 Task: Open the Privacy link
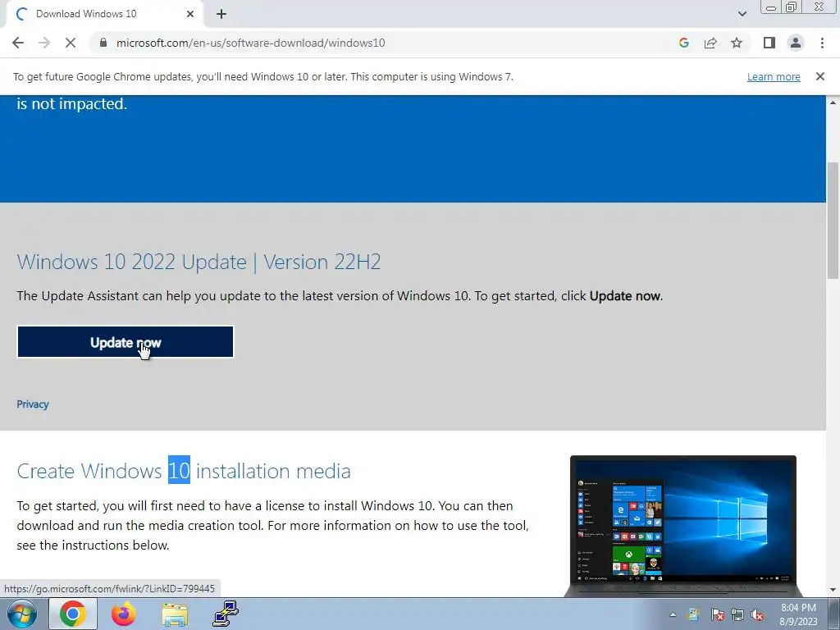[33, 404]
